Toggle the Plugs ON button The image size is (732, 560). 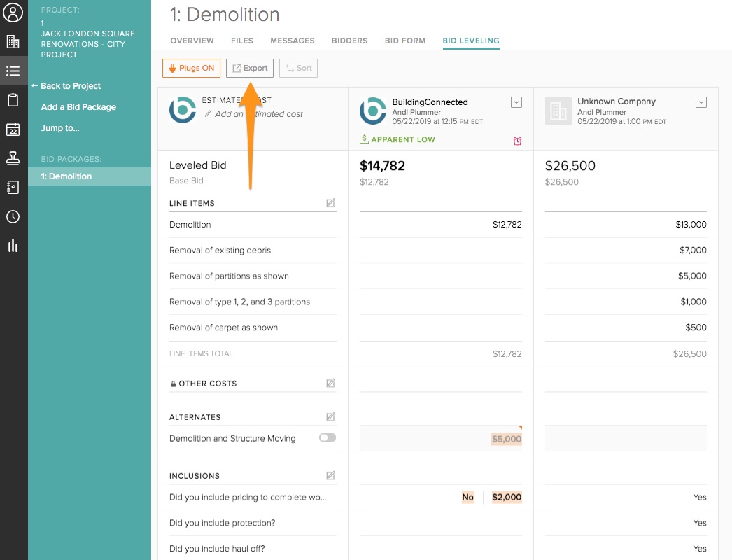tap(191, 68)
